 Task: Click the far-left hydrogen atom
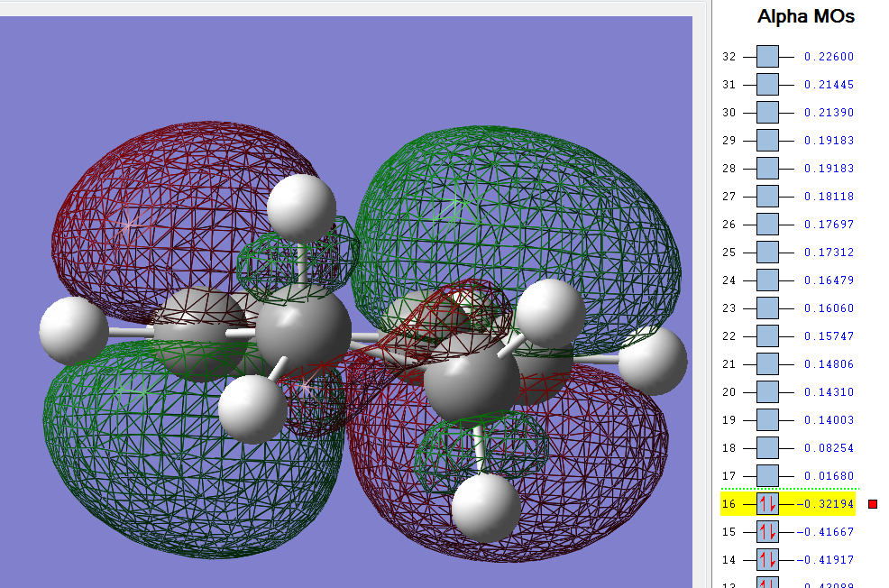(74, 331)
